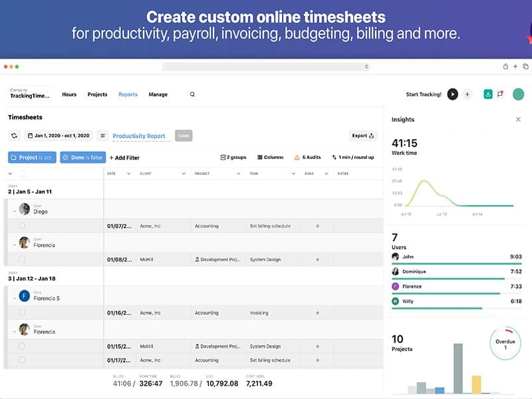Open the Client column dropdown arrow

tap(184, 174)
